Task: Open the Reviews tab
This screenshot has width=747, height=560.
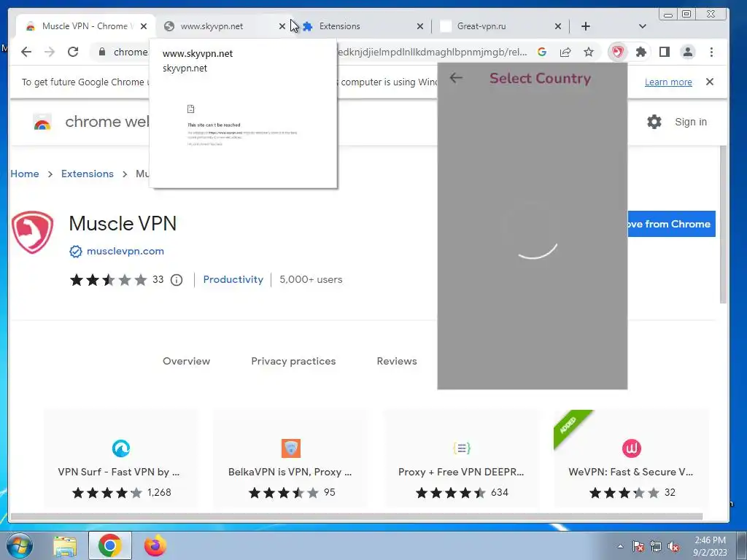Action: (x=397, y=361)
